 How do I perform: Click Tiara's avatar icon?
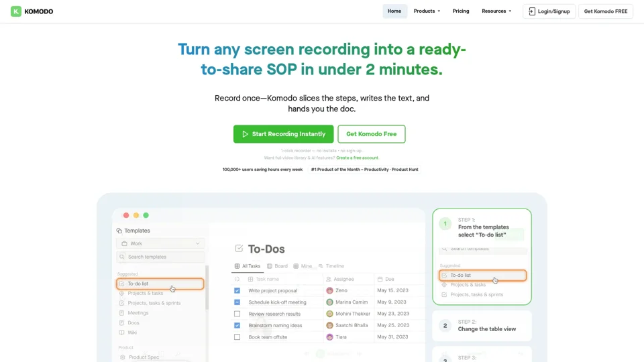pos(329,337)
